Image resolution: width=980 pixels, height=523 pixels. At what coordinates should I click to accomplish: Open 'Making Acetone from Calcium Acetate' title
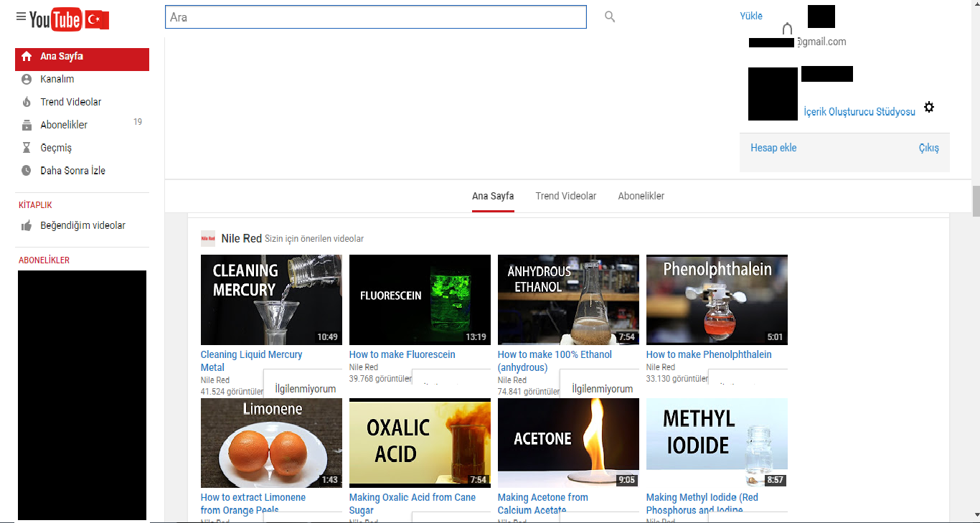tap(543, 504)
